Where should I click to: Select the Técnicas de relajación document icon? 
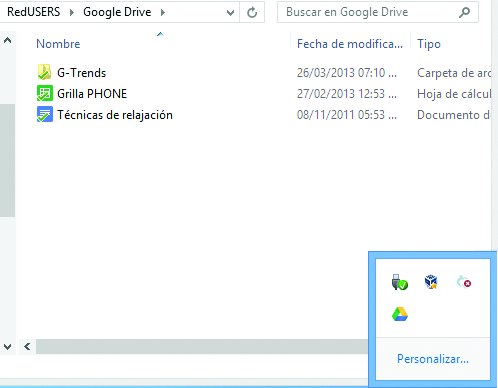tap(44, 114)
